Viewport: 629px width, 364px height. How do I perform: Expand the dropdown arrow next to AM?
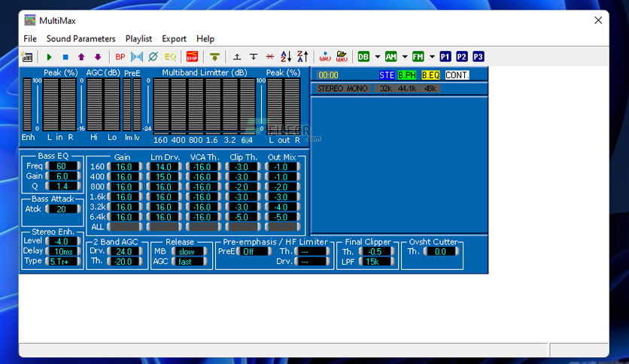click(x=405, y=57)
